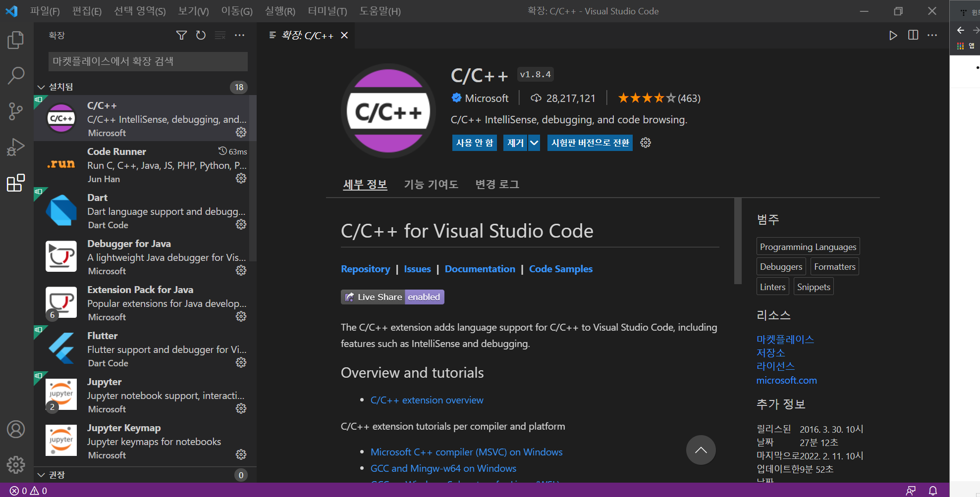
Task: Open editor more actions ellipsis
Action: coord(932,35)
